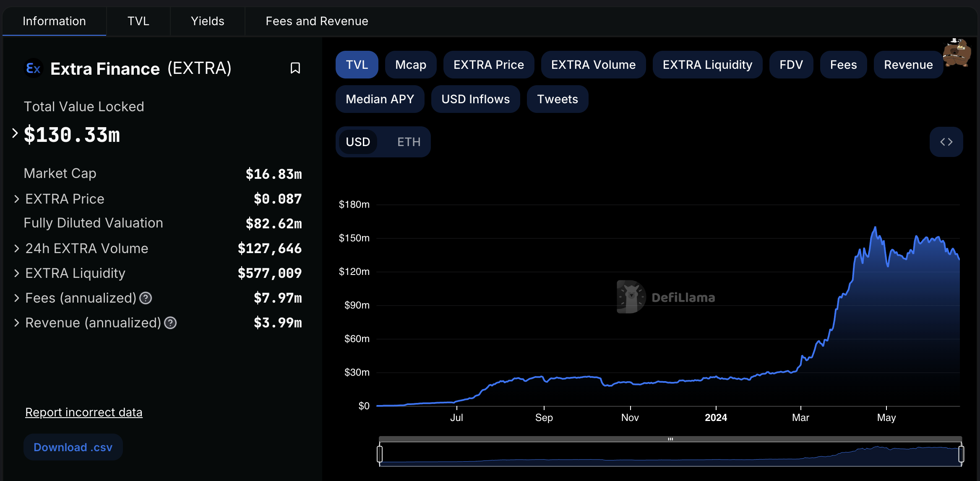Click the Sep x-axis label

544,418
